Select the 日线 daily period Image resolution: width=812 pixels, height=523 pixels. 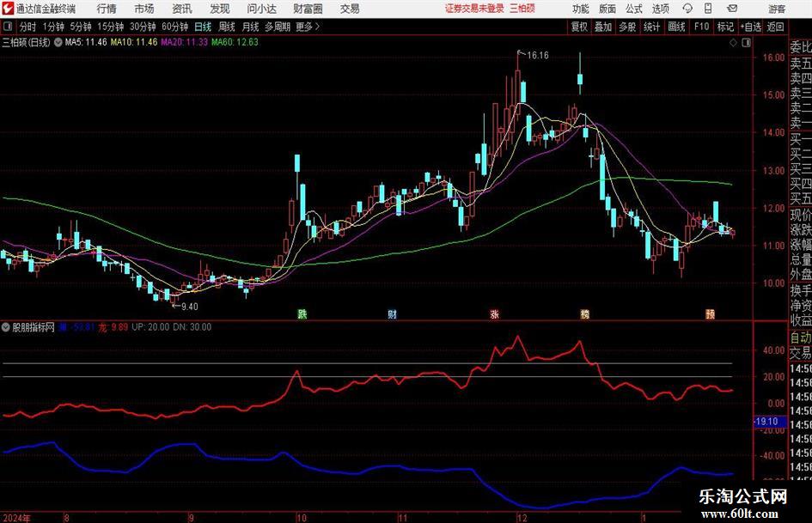pos(203,27)
